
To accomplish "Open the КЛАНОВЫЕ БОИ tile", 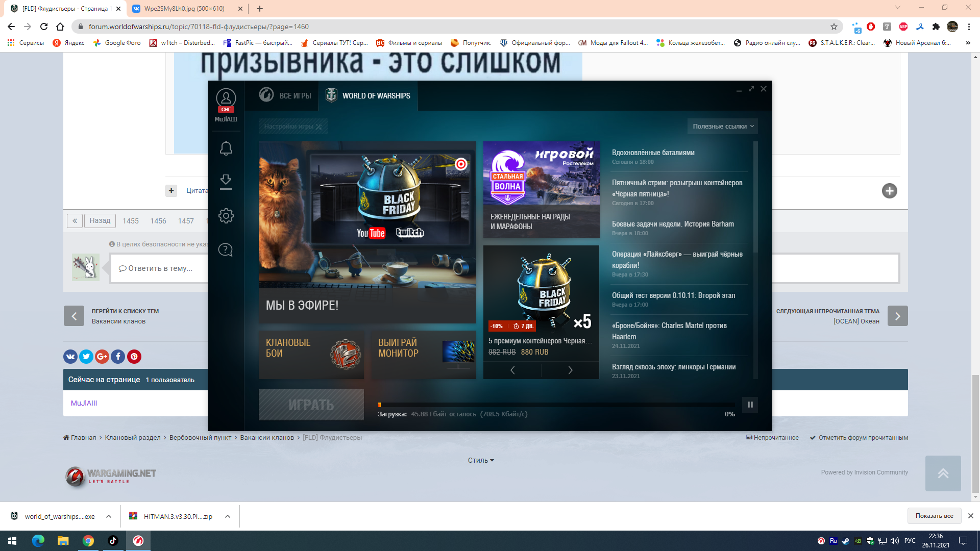I will (311, 355).
